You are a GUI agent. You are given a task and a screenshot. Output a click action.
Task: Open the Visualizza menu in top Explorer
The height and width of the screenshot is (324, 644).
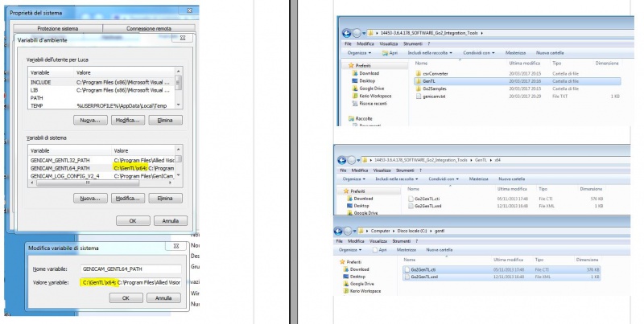(x=389, y=43)
